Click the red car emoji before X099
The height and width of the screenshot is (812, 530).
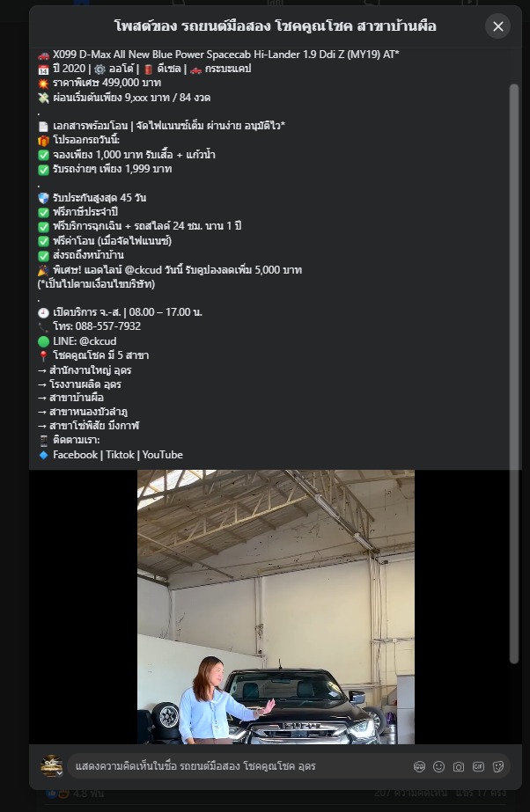coord(43,55)
